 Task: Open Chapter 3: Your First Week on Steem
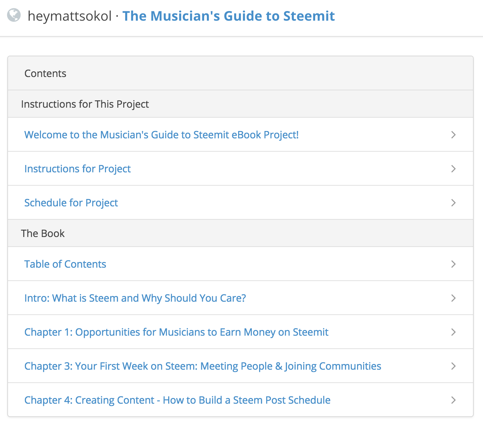click(x=203, y=366)
